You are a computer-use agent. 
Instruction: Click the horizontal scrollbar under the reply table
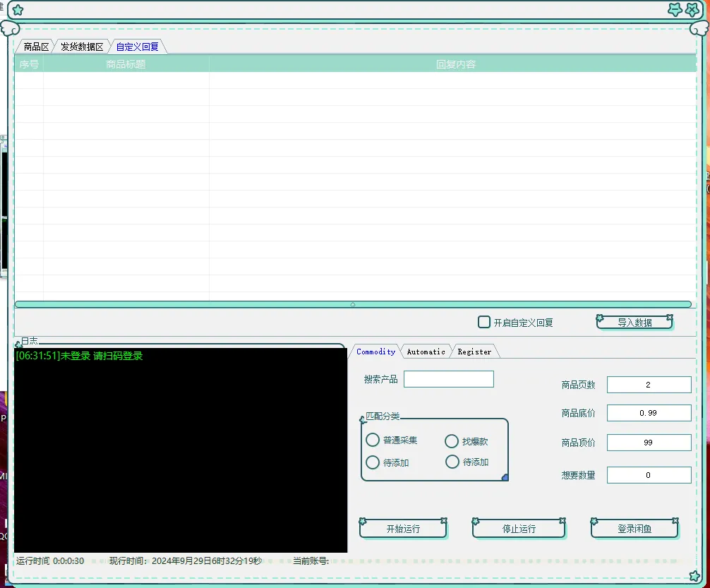353,304
